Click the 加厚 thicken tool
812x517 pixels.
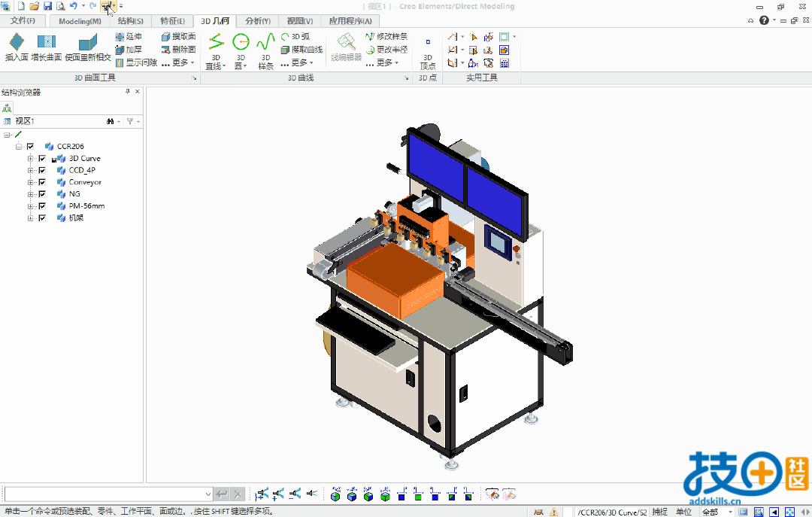pos(129,49)
